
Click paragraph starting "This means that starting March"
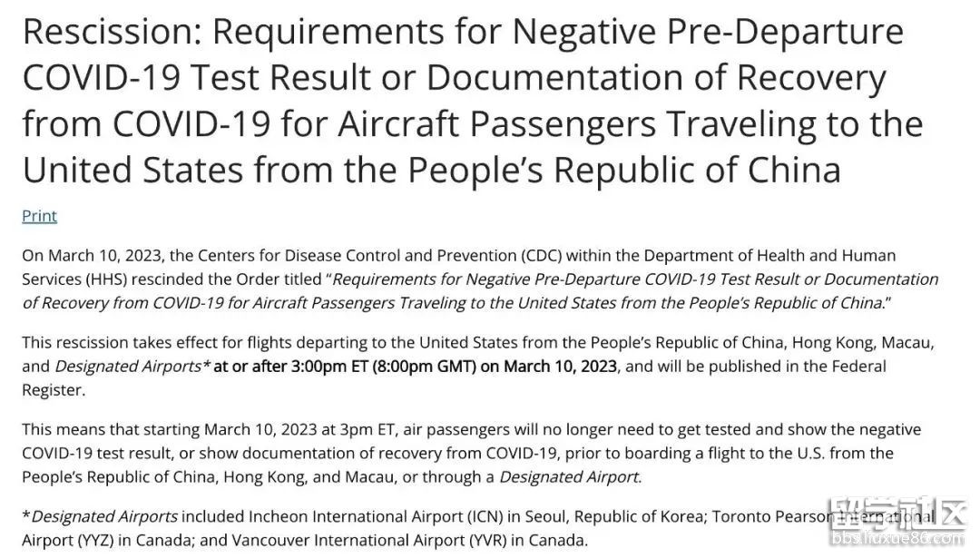363,429
